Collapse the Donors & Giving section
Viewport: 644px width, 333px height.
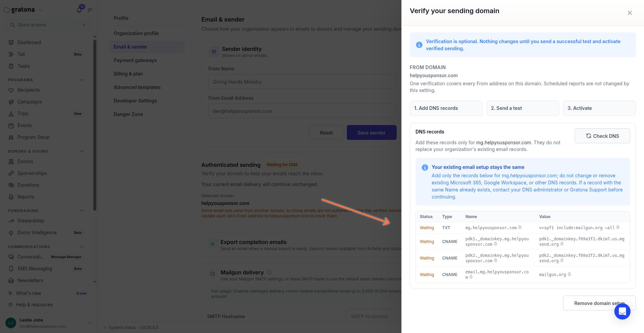(82, 151)
